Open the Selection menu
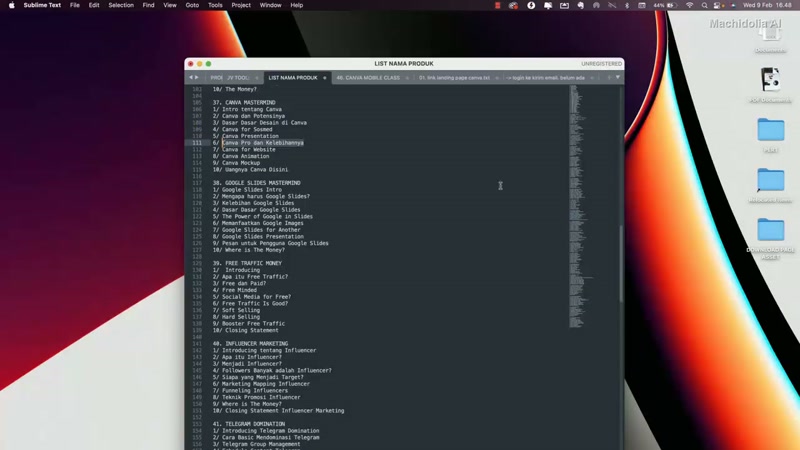 121,5
